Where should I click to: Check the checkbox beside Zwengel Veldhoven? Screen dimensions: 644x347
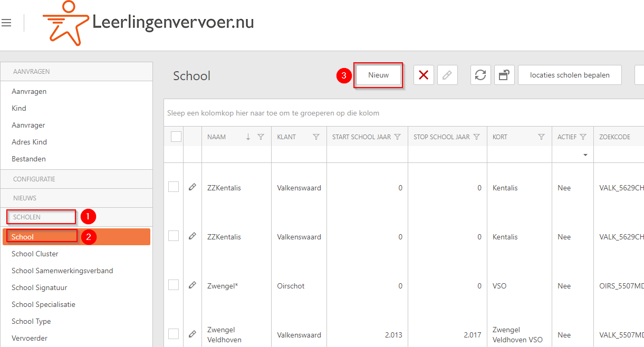pyautogui.click(x=174, y=334)
